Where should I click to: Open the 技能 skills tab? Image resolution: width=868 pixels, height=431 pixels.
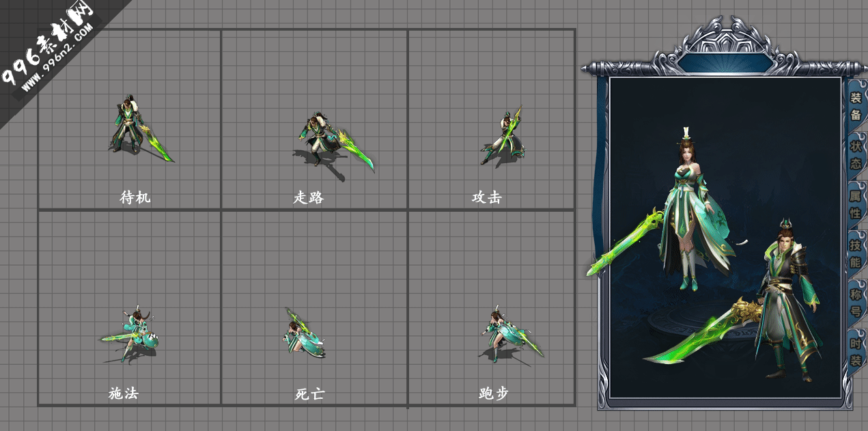tap(856, 253)
